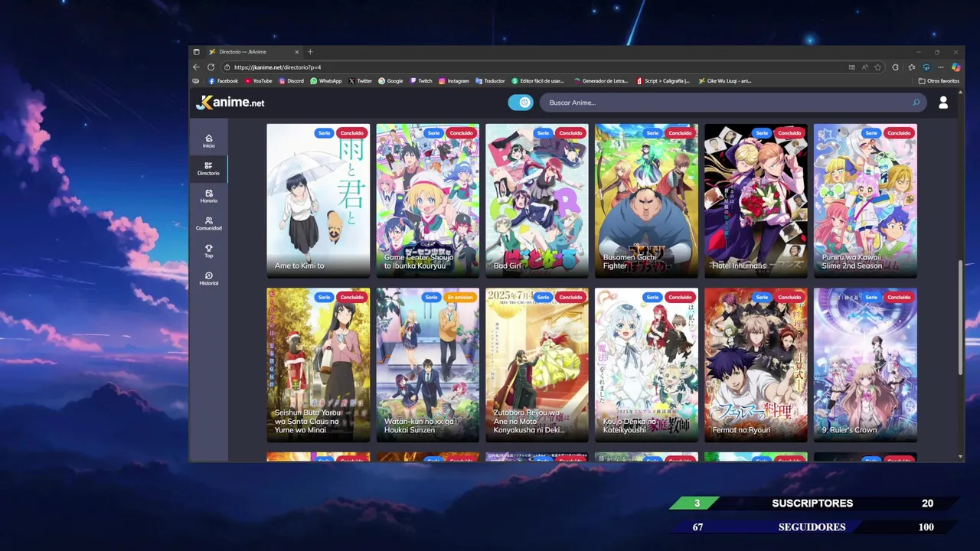Open the Top sidebar icon

pyautogui.click(x=208, y=251)
